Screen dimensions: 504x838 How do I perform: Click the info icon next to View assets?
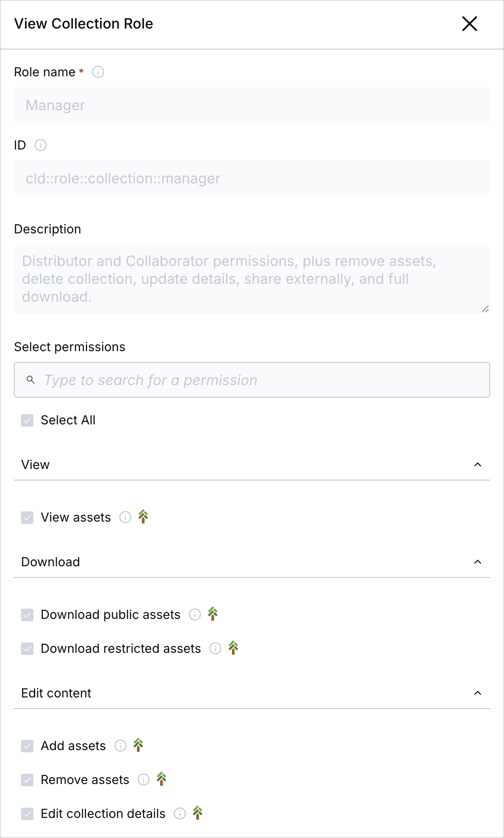coord(125,517)
